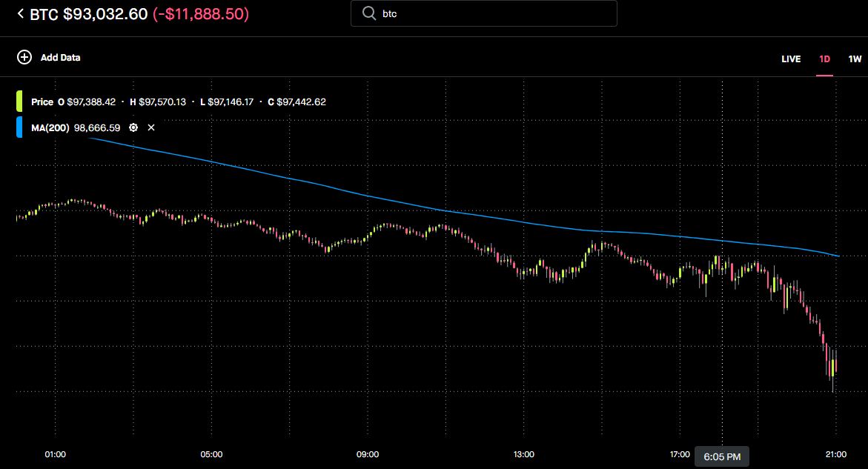Click the Add Data label
This screenshot has width=868, height=469.
click(x=60, y=58)
